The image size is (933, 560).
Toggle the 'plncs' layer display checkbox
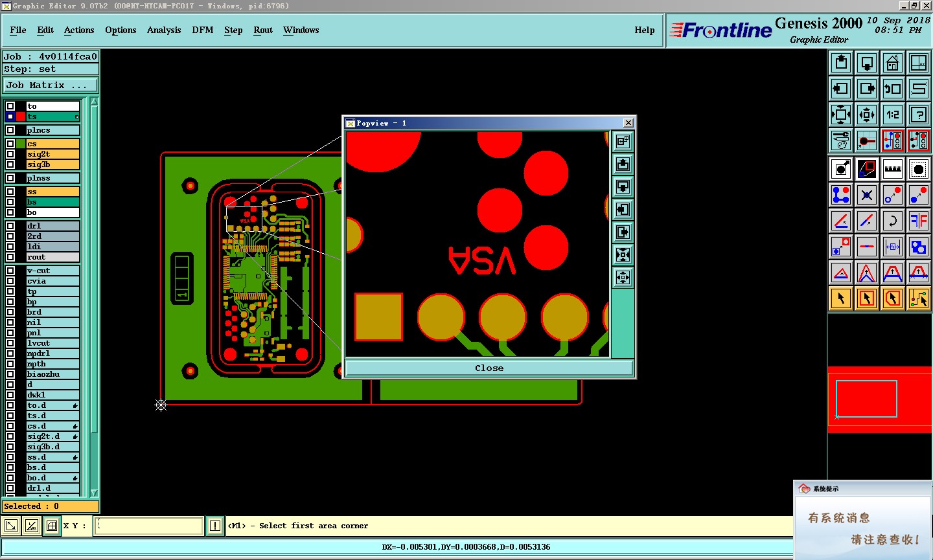(x=10, y=130)
